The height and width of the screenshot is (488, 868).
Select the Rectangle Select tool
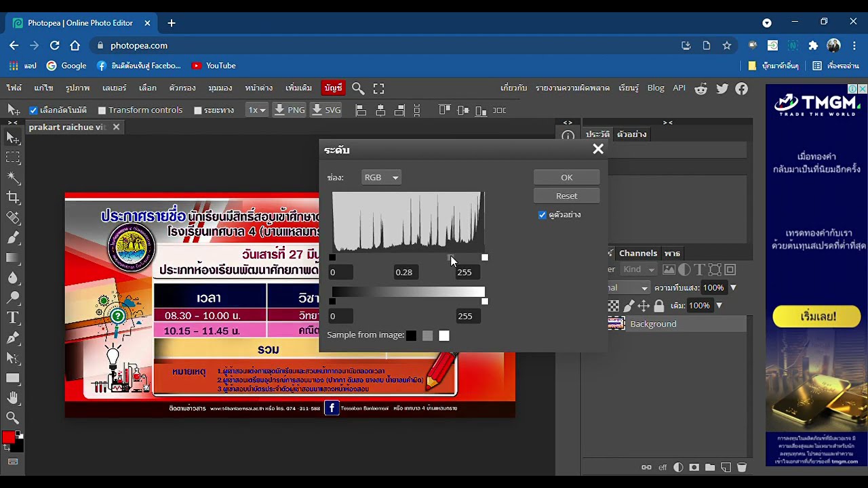(13, 157)
